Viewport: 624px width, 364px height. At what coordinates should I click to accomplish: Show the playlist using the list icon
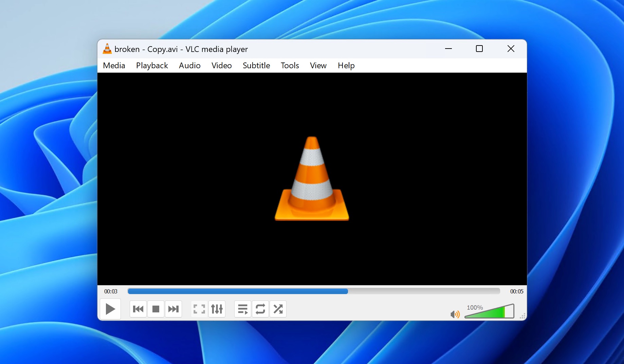tap(243, 309)
